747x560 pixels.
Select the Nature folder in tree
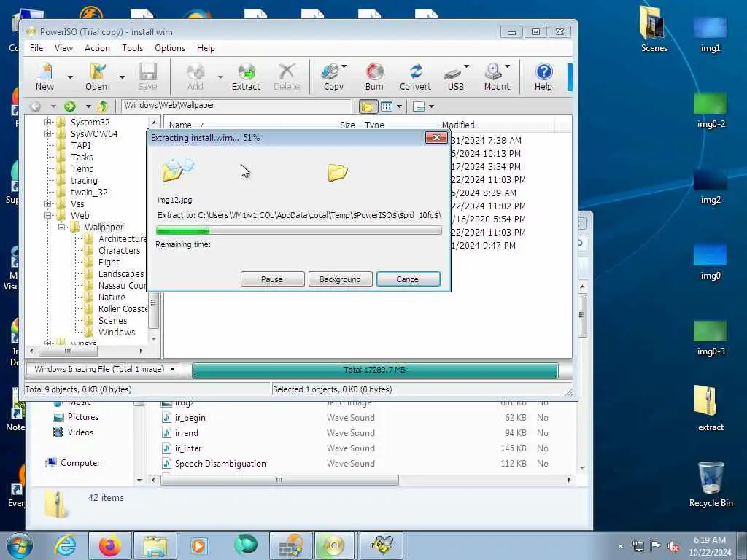[x=111, y=297]
